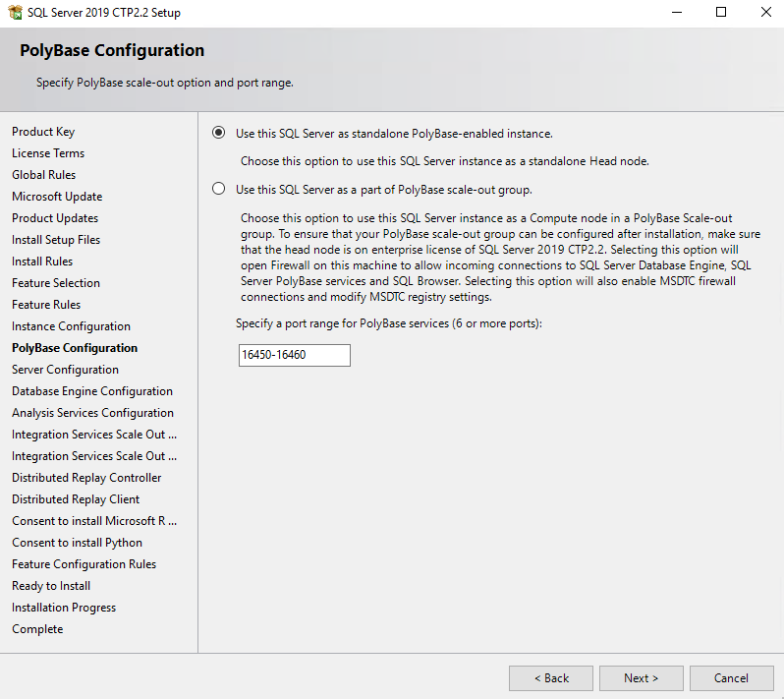Cancel the SQL Server setup

coord(732,678)
